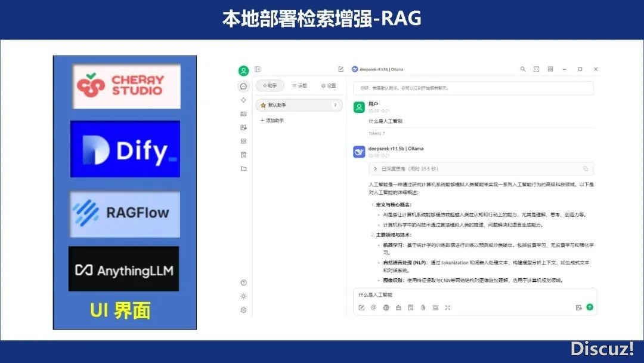This screenshot has height=363, width=644.
Task: Click the AnythingLLM logo image
Action: [123, 269]
